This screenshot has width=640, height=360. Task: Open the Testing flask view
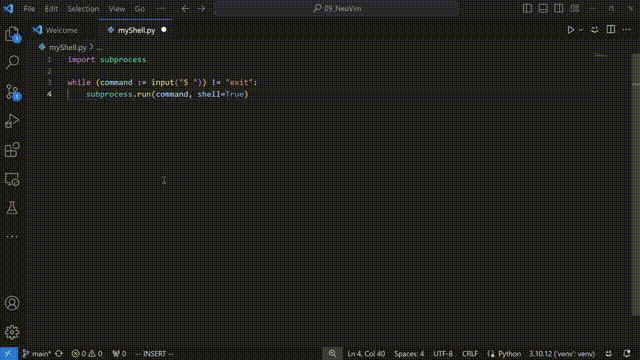(x=12, y=208)
